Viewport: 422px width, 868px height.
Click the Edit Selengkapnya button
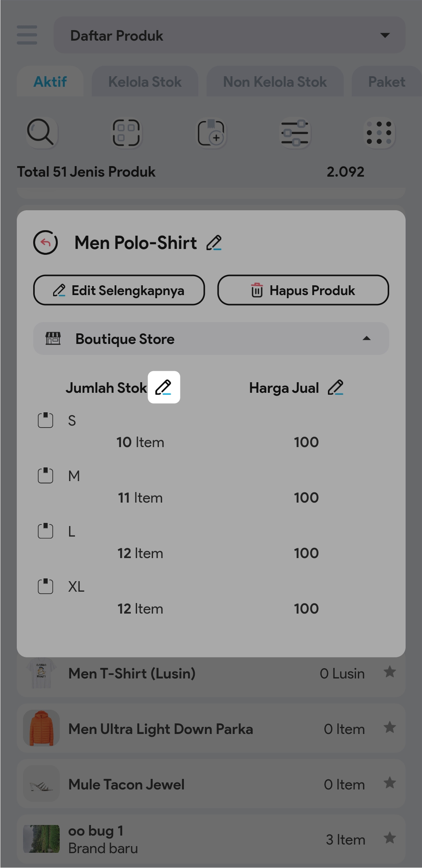point(119,290)
